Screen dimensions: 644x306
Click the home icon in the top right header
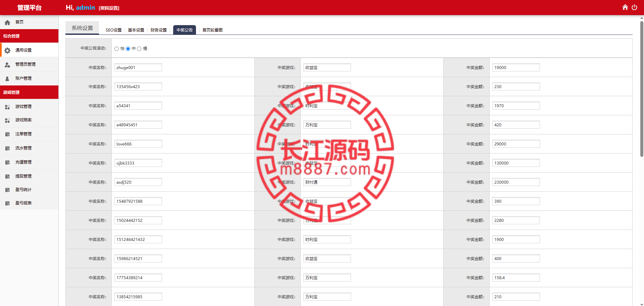tap(625, 7)
